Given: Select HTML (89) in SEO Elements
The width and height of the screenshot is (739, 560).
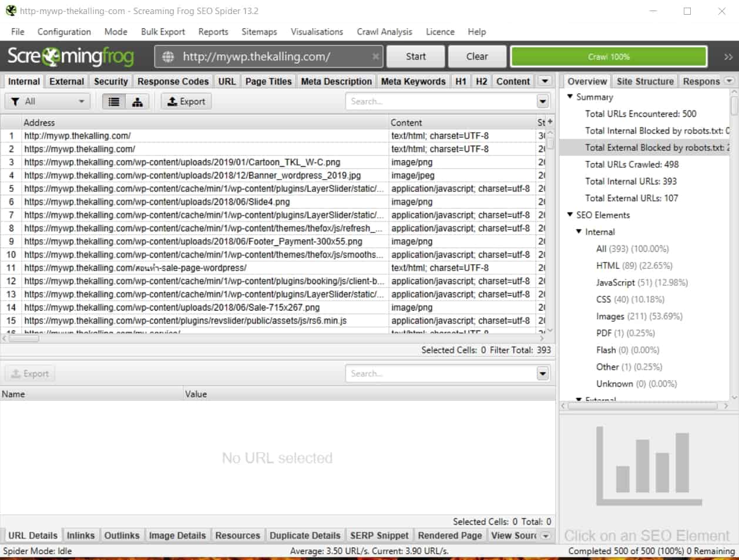Looking at the screenshot, I should coord(634,265).
